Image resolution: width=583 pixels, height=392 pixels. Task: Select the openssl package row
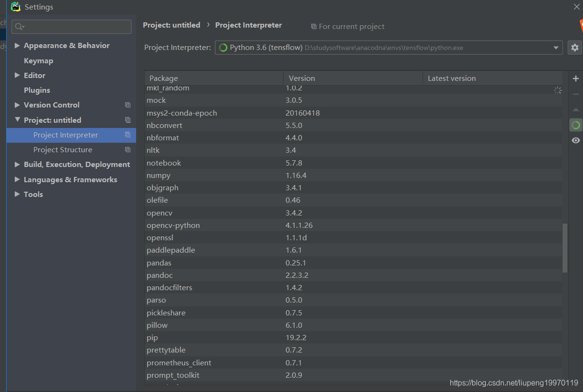point(354,238)
